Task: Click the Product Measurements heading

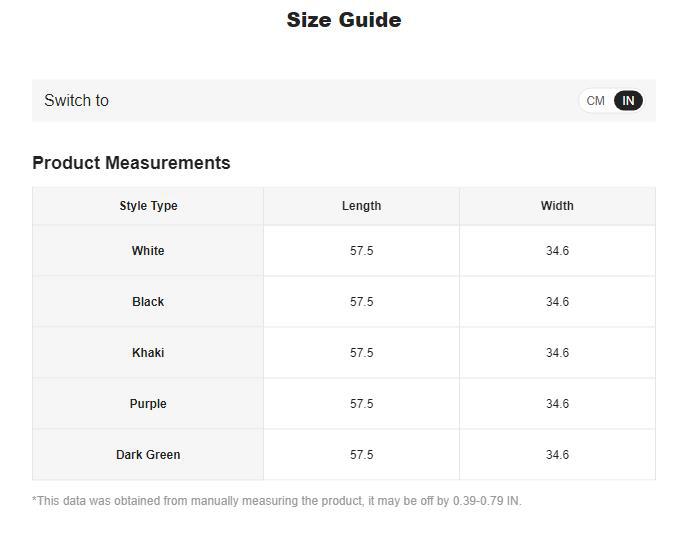Action: [x=131, y=163]
